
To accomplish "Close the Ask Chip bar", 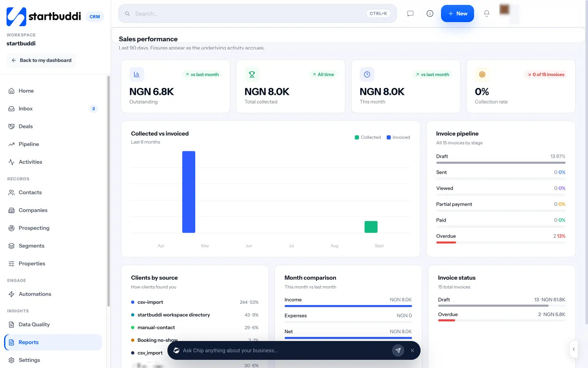I will [412, 350].
